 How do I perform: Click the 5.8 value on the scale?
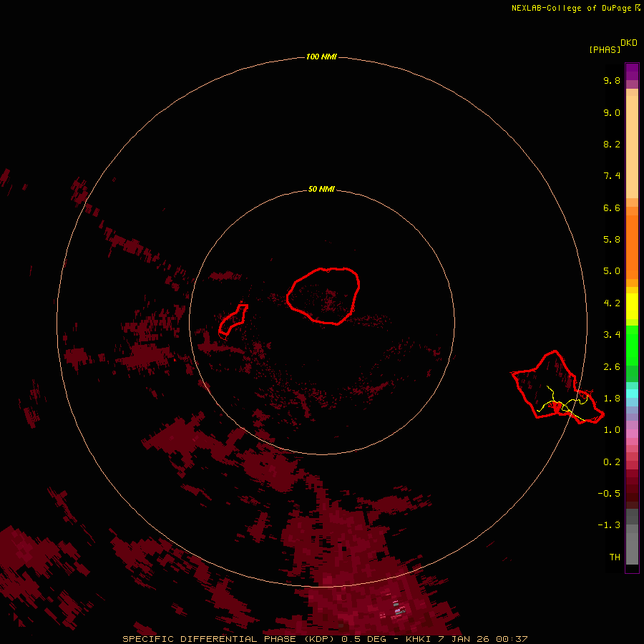point(612,240)
